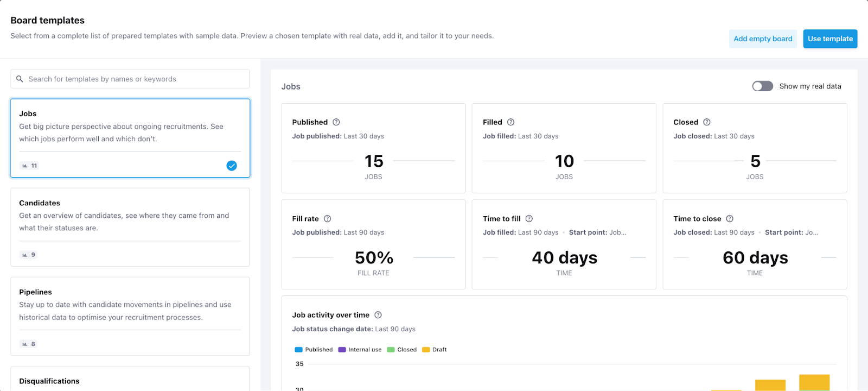Enable the Show my real data toggle
868x391 pixels.
point(762,86)
